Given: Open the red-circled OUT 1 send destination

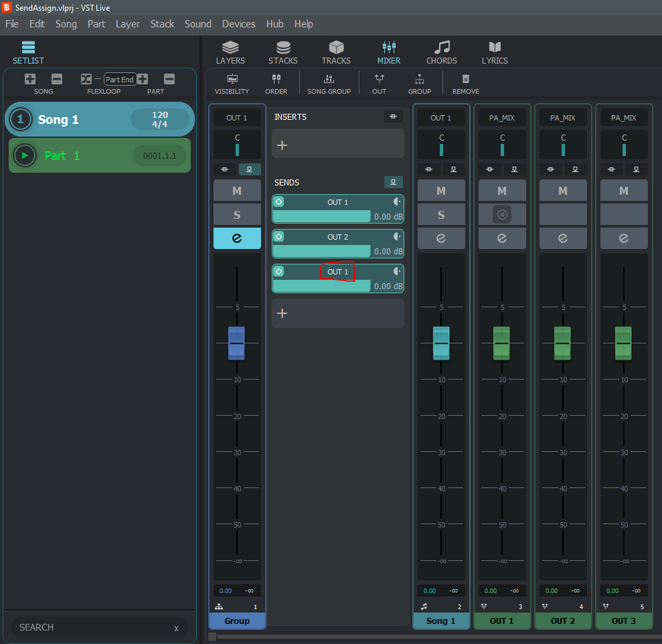Looking at the screenshot, I should pos(337,272).
